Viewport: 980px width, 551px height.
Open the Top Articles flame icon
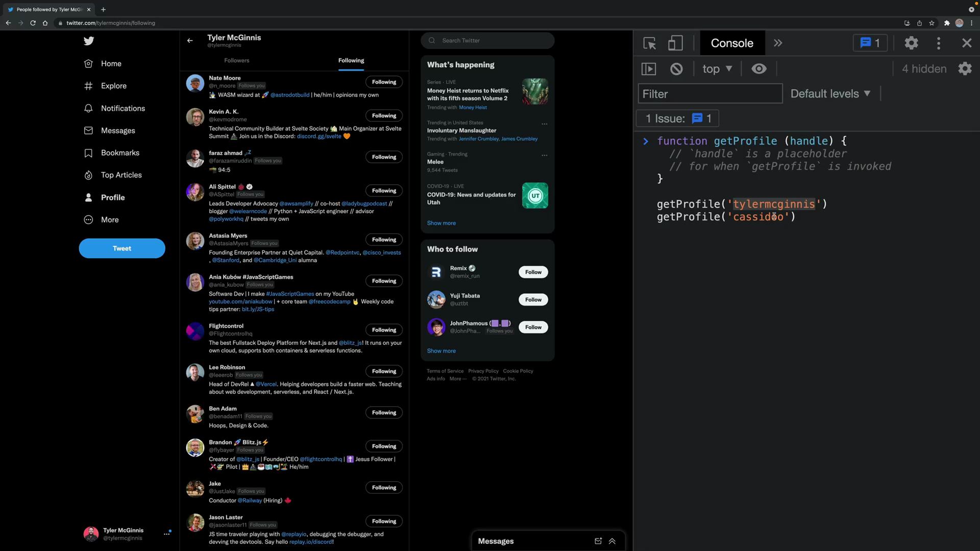coord(88,175)
